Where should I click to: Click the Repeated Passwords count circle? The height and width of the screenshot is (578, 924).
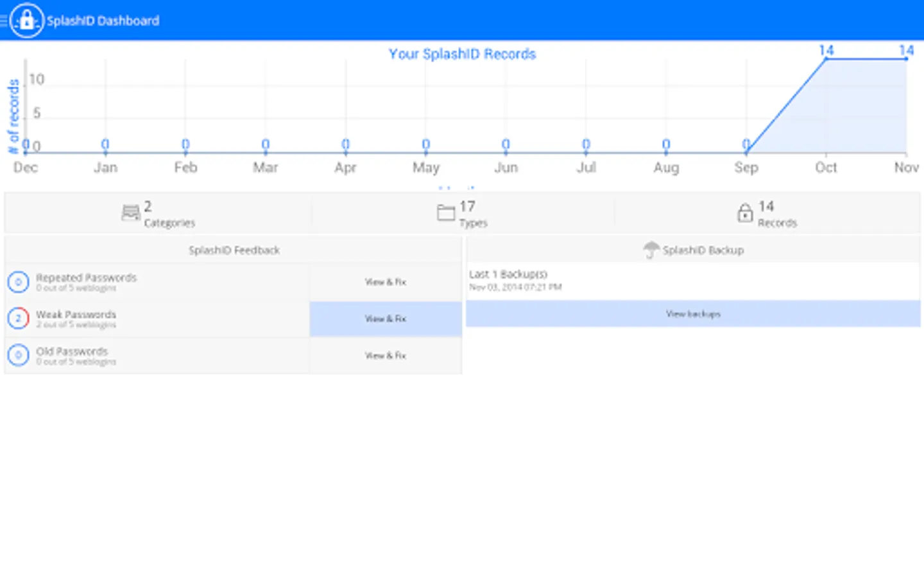(18, 282)
